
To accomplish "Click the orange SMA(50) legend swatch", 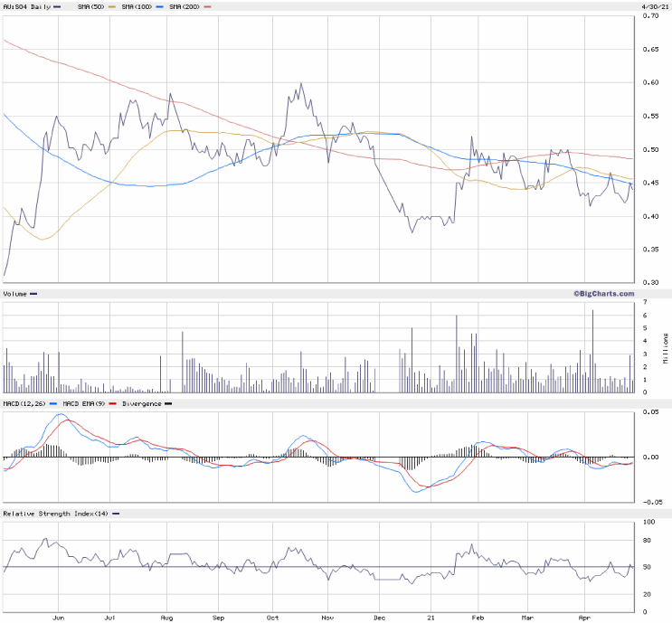I will pyautogui.click(x=112, y=6).
